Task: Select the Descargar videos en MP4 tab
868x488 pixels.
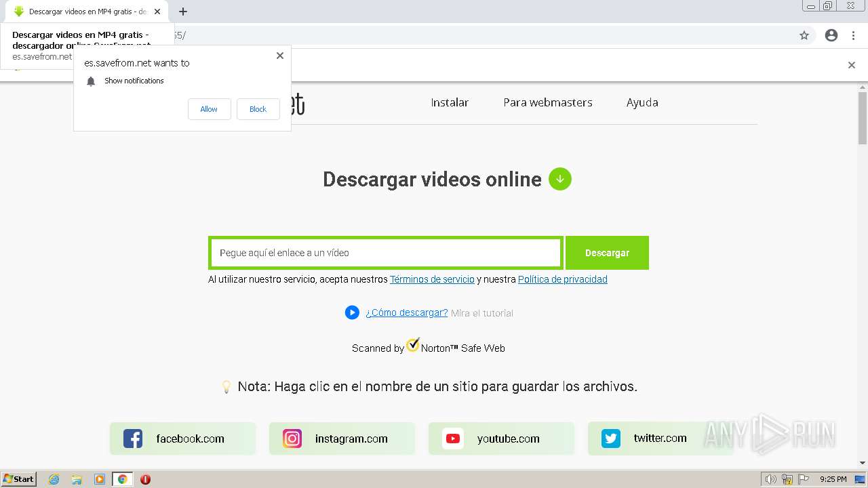Action: pos(85,12)
